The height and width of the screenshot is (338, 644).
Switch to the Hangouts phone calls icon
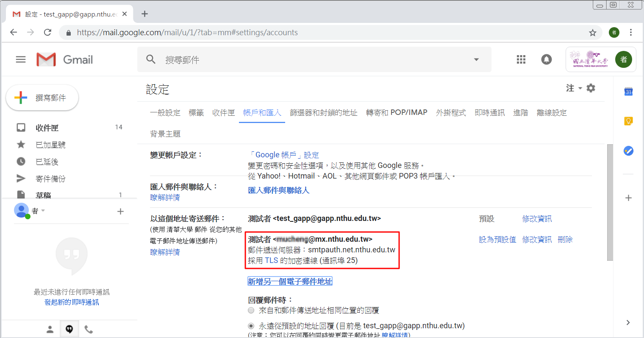point(89,329)
